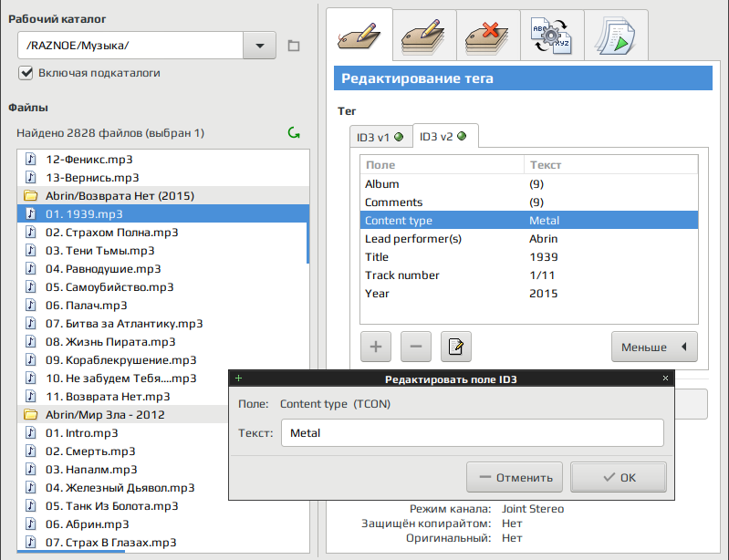Viewport: 729px width, 560px height.
Task: Select file 04. Равнодушие.mp3
Action: point(162,269)
